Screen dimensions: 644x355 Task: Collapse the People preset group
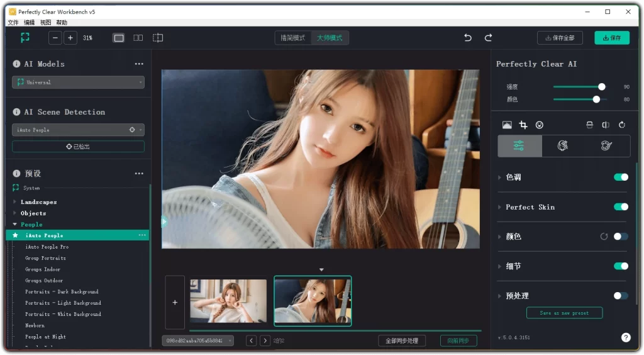(15, 224)
